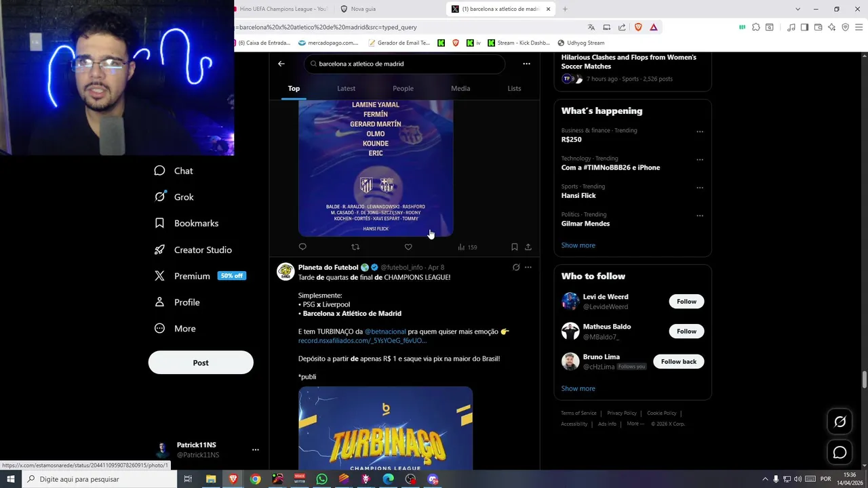Open options for R$250 trend
The image size is (868, 488).
coord(700,131)
